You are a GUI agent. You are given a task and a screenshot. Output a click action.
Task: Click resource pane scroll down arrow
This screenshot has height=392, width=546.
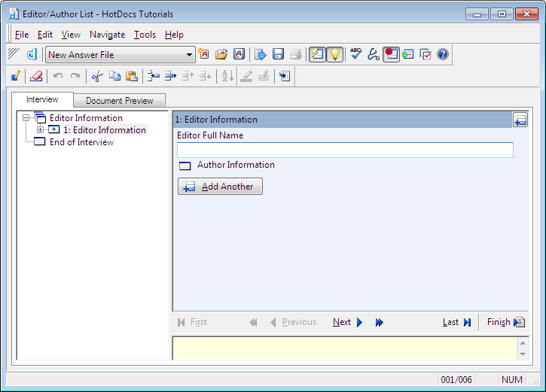(523, 354)
